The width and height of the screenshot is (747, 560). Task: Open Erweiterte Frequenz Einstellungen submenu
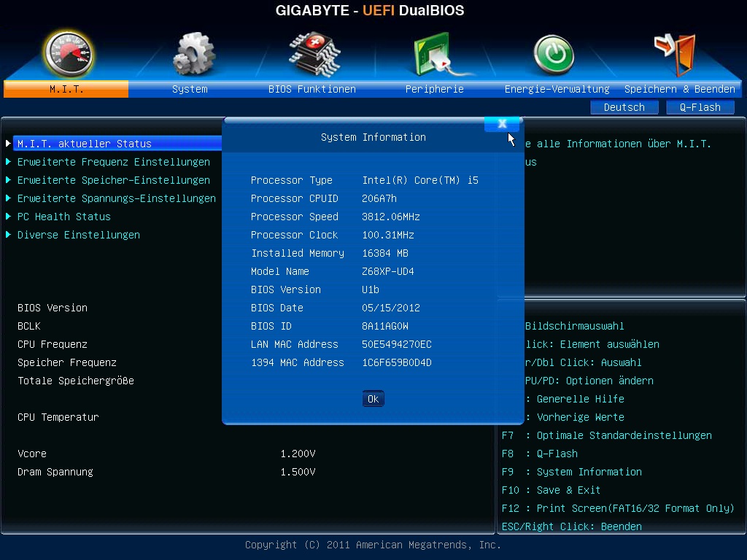tap(113, 162)
